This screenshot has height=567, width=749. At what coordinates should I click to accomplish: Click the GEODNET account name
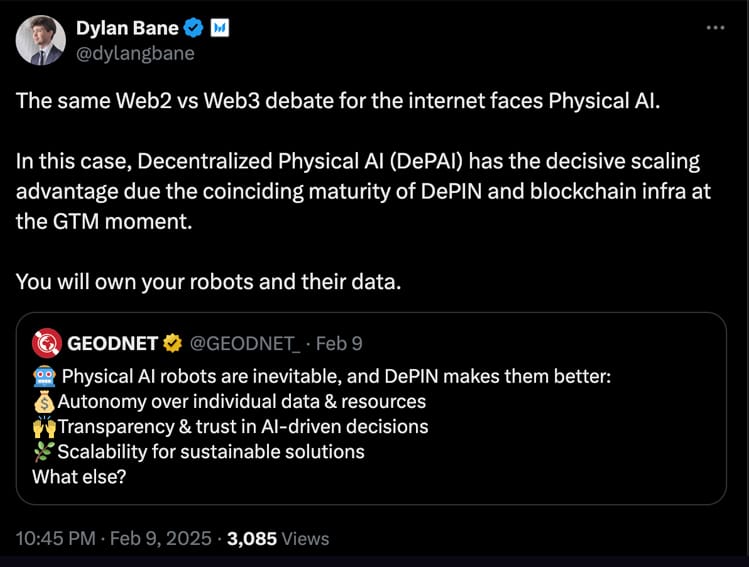[112, 344]
